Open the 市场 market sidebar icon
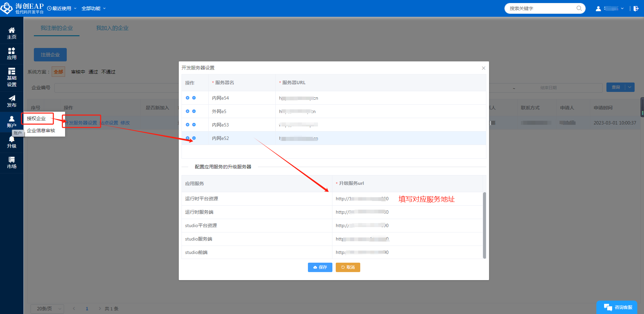Viewport: 644px width, 314px height. tap(11, 162)
